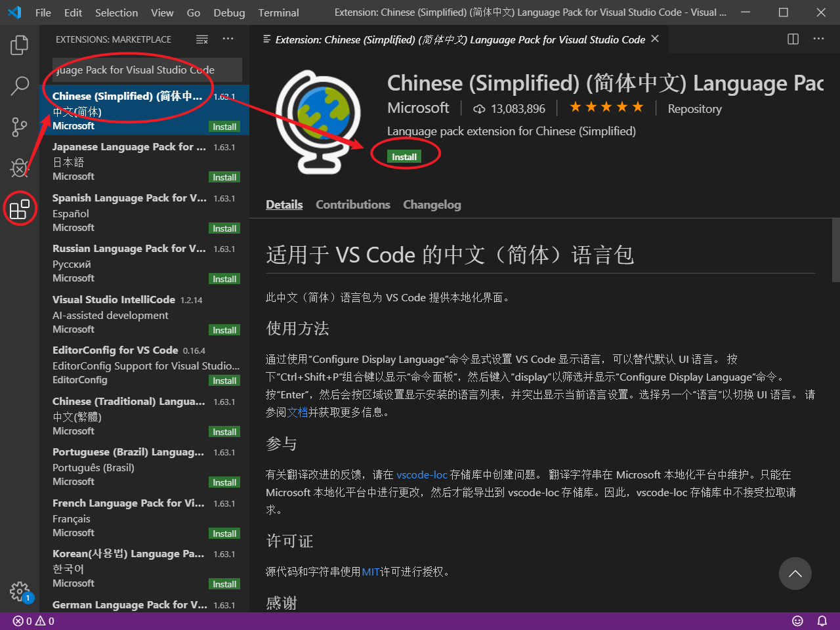840x630 pixels.
Task: Focus the extensions marketplace search box
Action: pyautogui.click(x=147, y=70)
